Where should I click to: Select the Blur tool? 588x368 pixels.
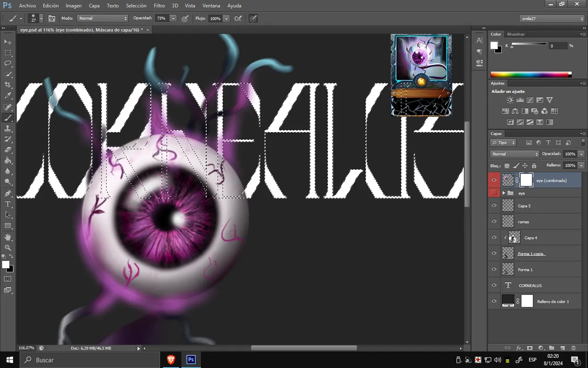point(8,172)
